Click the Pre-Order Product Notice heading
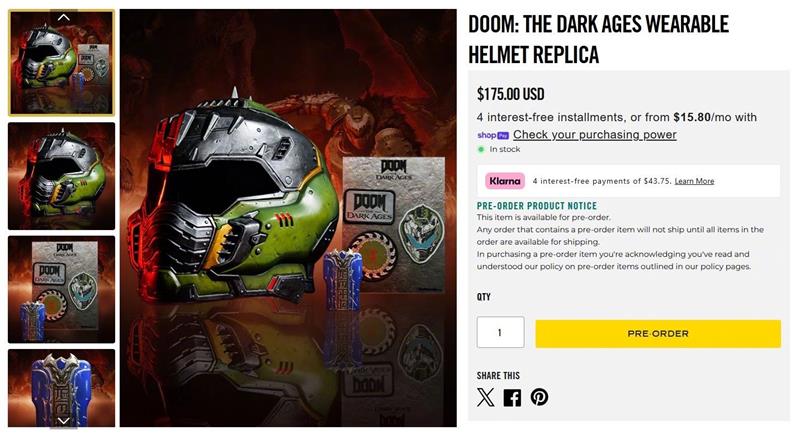This screenshot has width=800, height=440. click(x=537, y=206)
